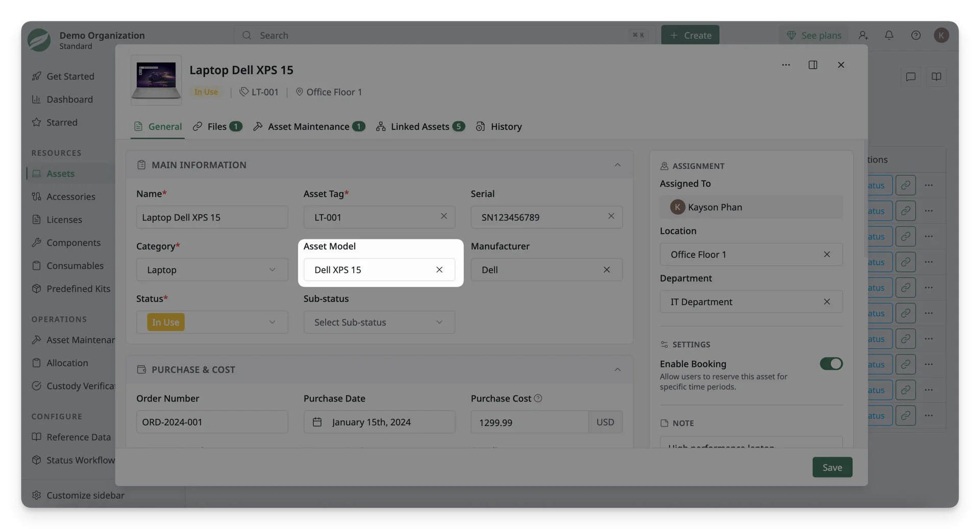The width and height of the screenshot is (980, 529).
Task: Clear the Asset Model Dell XPS 15 value
Action: click(439, 269)
